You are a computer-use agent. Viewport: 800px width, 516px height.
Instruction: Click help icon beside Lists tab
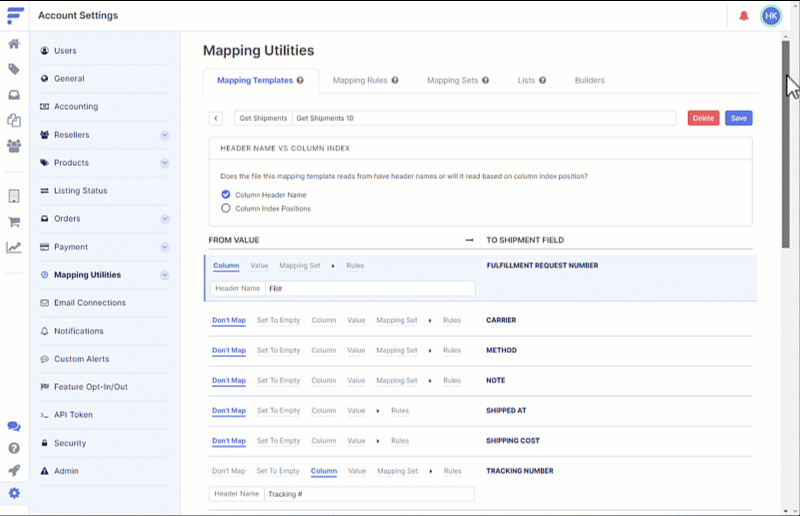(x=542, y=80)
